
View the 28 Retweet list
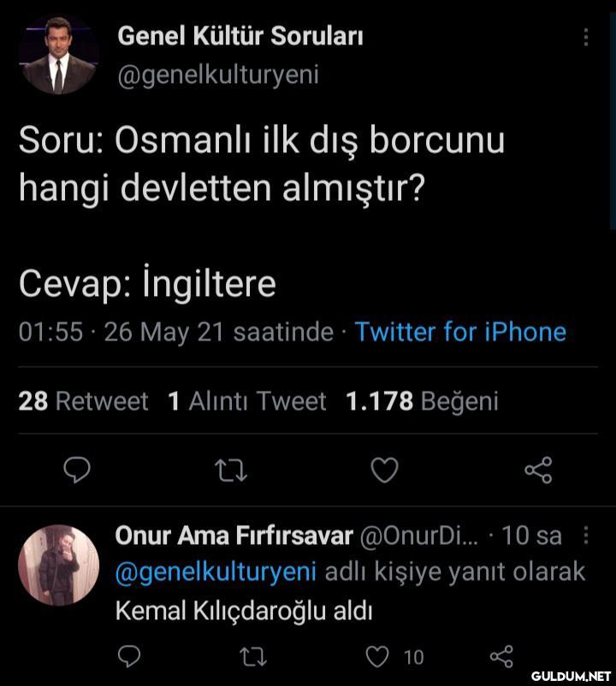[83, 400]
